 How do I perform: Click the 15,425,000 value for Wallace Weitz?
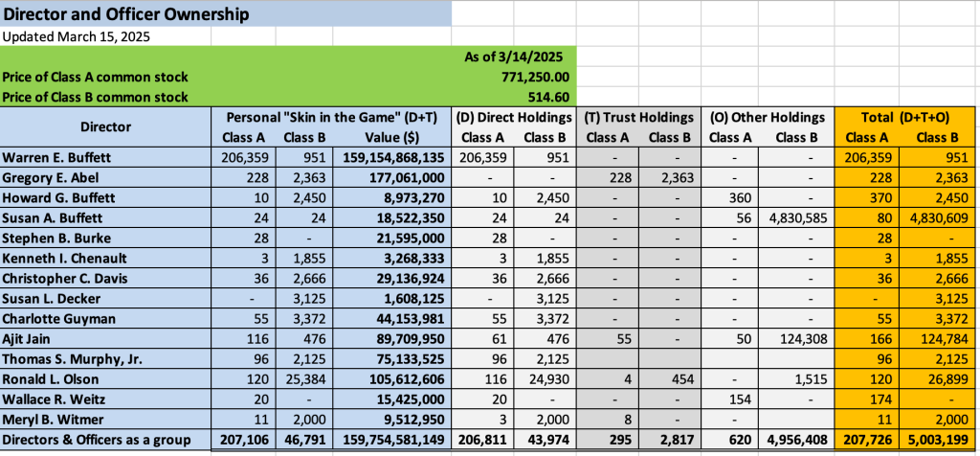(x=391, y=399)
